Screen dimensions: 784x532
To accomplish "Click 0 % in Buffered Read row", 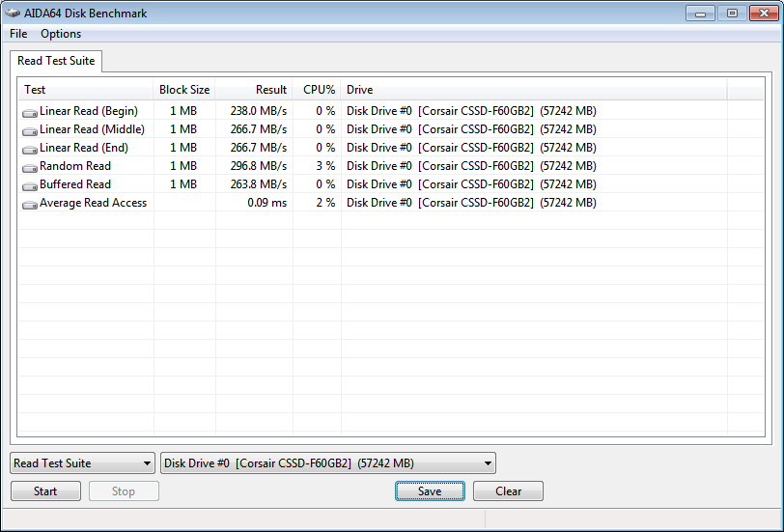I will [x=325, y=184].
